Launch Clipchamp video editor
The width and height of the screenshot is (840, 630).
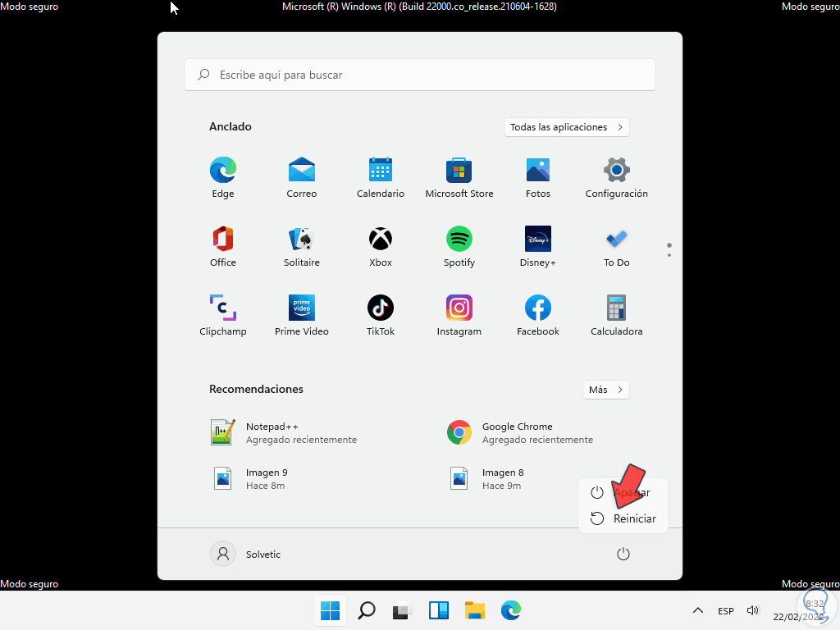(223, 315)
